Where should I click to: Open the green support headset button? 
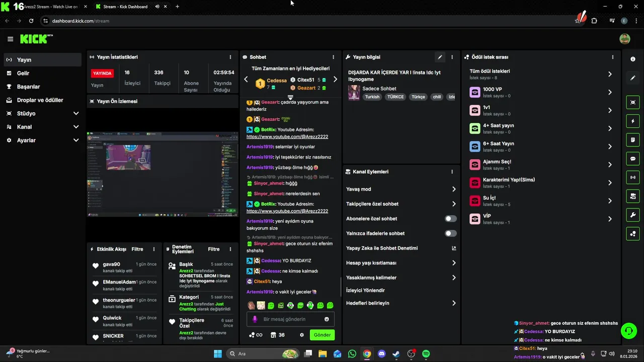click(628, 330)
